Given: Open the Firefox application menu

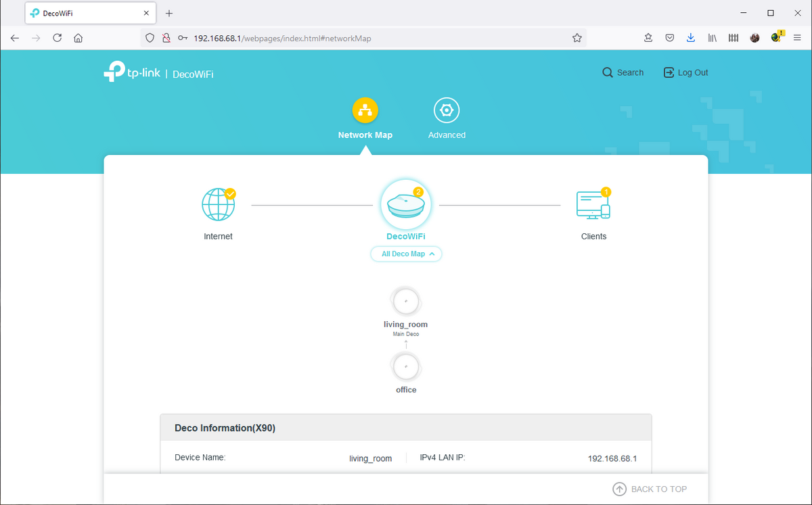Looking at the screenshot, I should (x=797, y=39).
